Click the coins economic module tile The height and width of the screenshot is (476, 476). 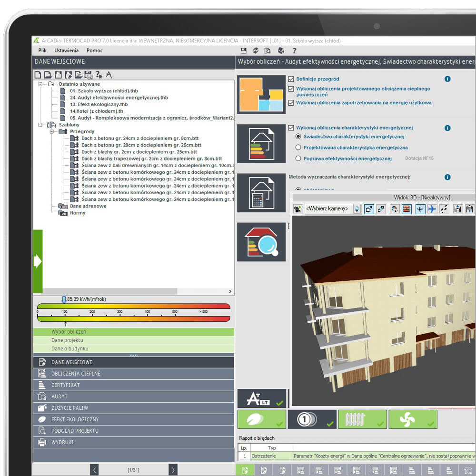(x=312, y=419)
